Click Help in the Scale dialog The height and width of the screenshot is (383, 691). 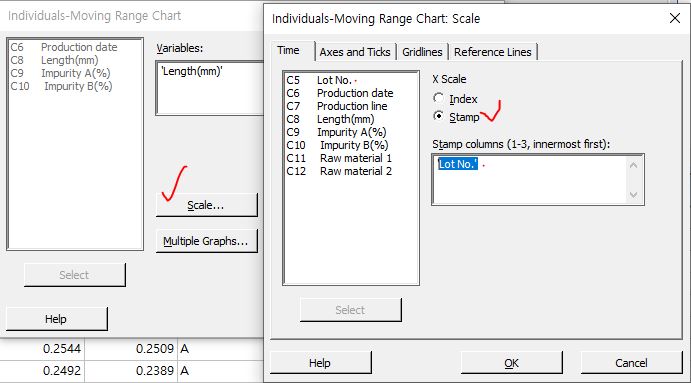320,363
